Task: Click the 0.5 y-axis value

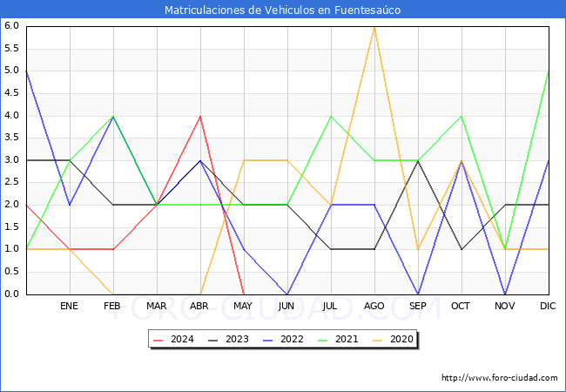Action: point(11,272)
